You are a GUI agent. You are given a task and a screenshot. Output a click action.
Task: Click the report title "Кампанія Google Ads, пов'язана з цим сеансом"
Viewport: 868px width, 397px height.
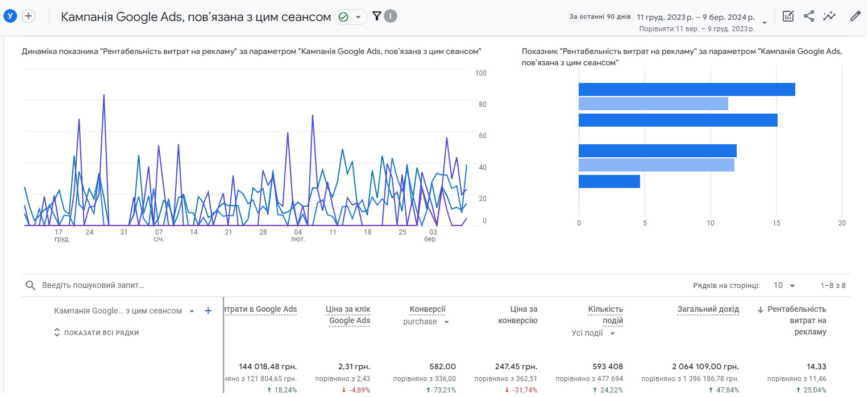(196, 17)
